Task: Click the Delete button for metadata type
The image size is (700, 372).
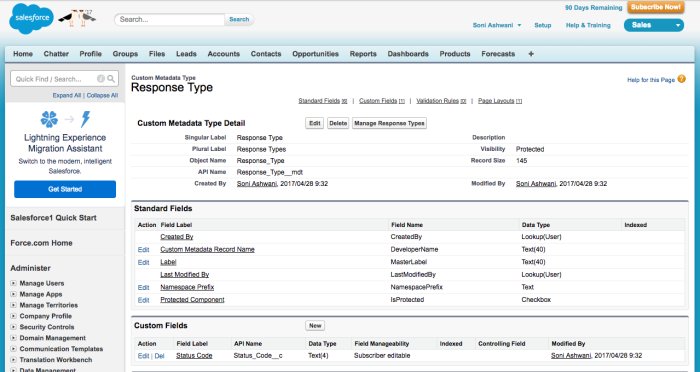Action: [x=338, y=123]
